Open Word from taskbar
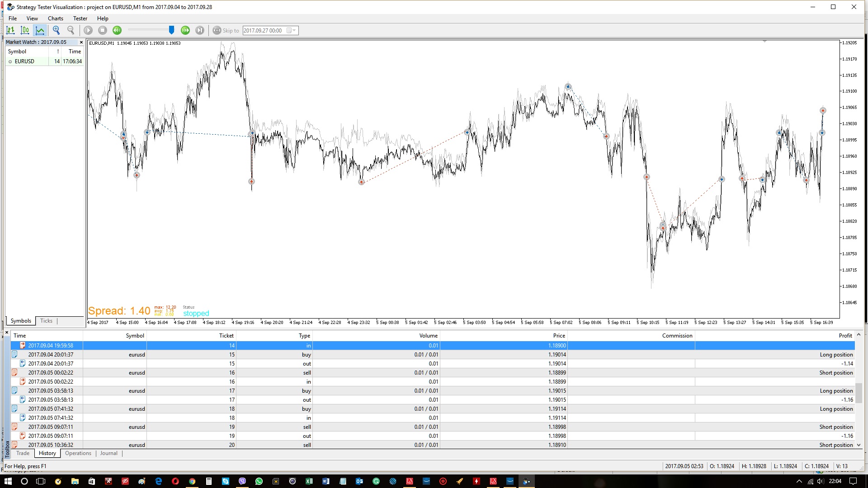868x488 pixels. point(326,481)
